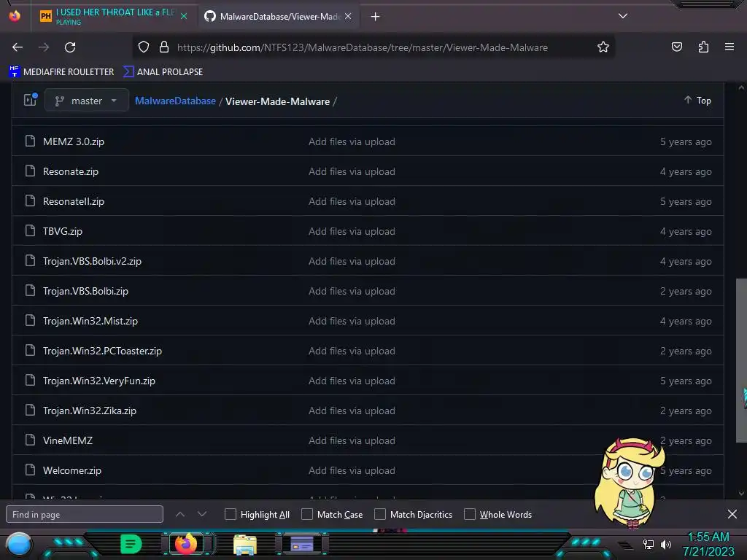Go back with the browser back arrow

click(18, 47)
